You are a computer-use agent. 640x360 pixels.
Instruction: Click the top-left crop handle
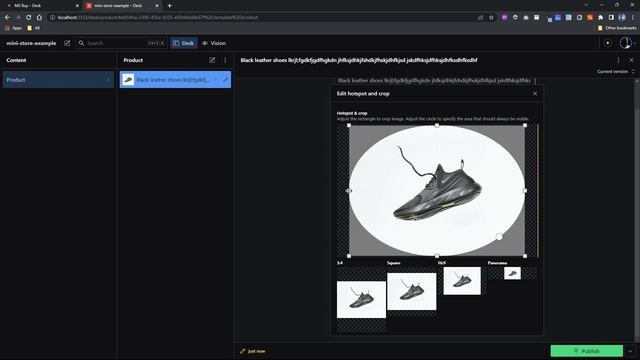[349, 125]
